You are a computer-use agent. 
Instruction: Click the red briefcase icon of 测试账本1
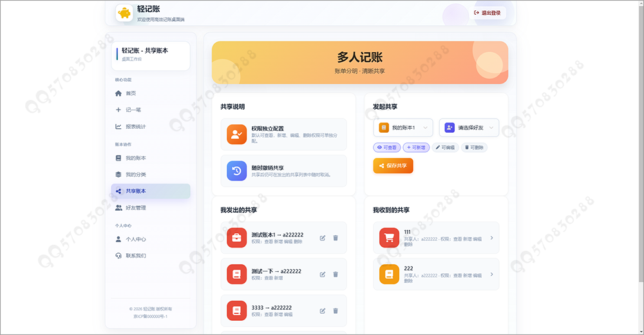(x=236, y=238)
